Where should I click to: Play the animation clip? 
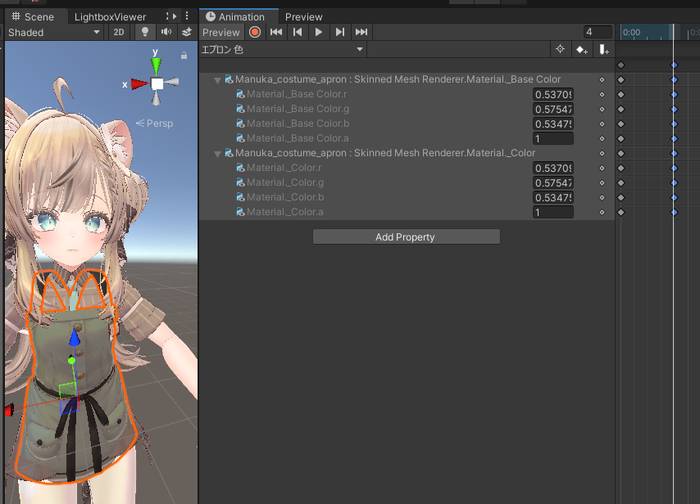(x=318, y=32)
